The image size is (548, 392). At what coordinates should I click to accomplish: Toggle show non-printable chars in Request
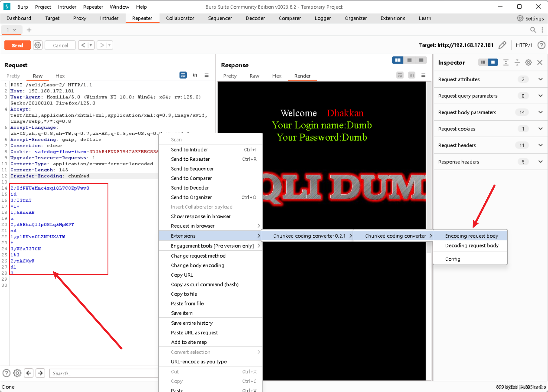(x=195, y=75)
